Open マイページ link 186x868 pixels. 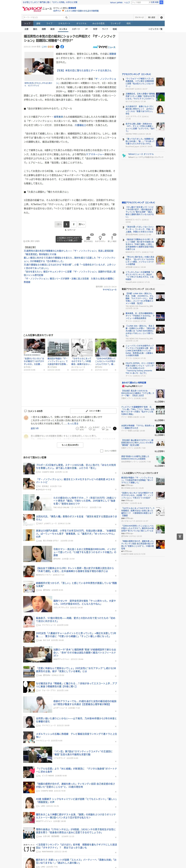(x=139, y=17)
